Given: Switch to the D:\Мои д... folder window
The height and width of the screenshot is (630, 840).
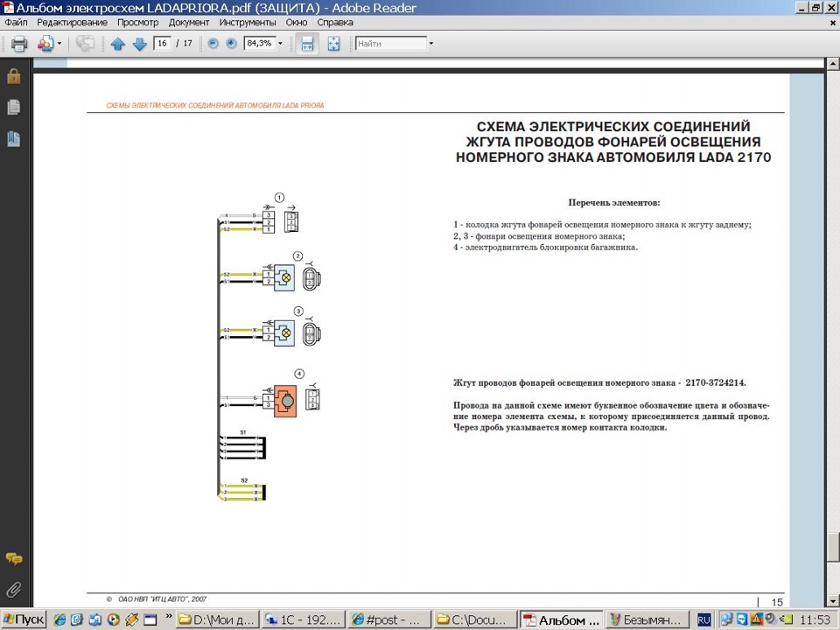Looking at the screenshot, I should [x=218, y=619].
